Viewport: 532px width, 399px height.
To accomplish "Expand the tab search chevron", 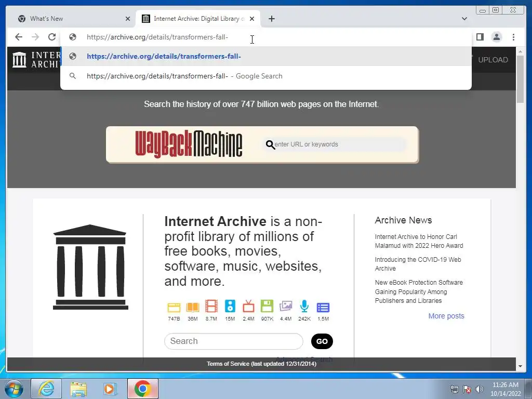I will coord(464,19).
